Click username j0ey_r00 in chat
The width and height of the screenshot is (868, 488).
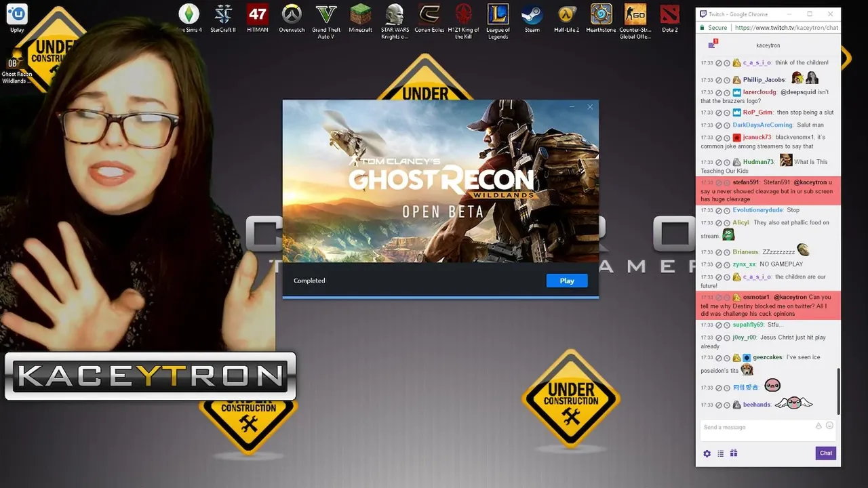click(x=744, y=338)
